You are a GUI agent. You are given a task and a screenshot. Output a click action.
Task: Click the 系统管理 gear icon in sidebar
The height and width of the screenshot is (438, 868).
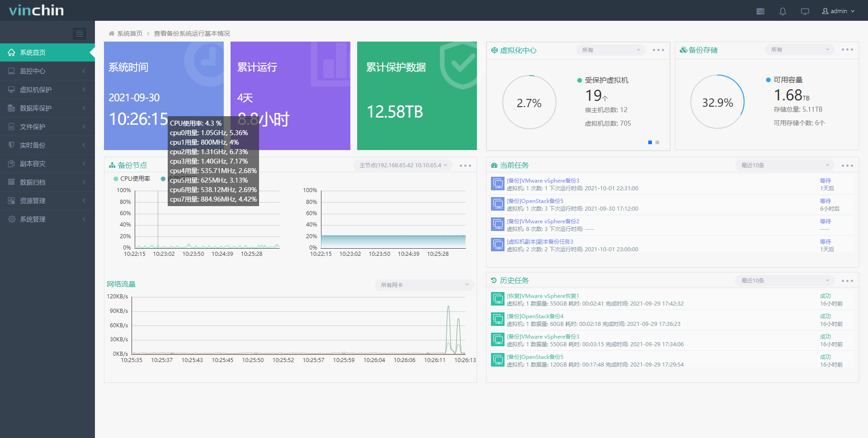tap(11, 219)
